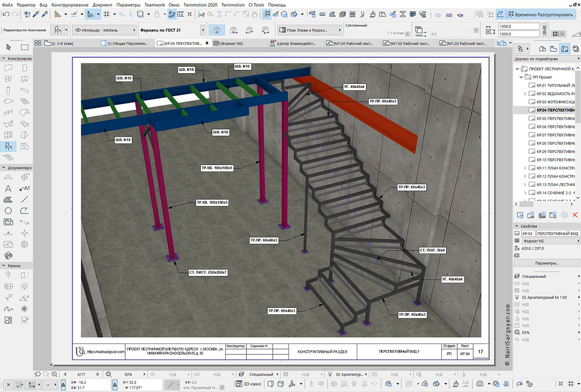
Task: Open the Специальный layer combination dropdown at bottom
Action: pos(259,374)
